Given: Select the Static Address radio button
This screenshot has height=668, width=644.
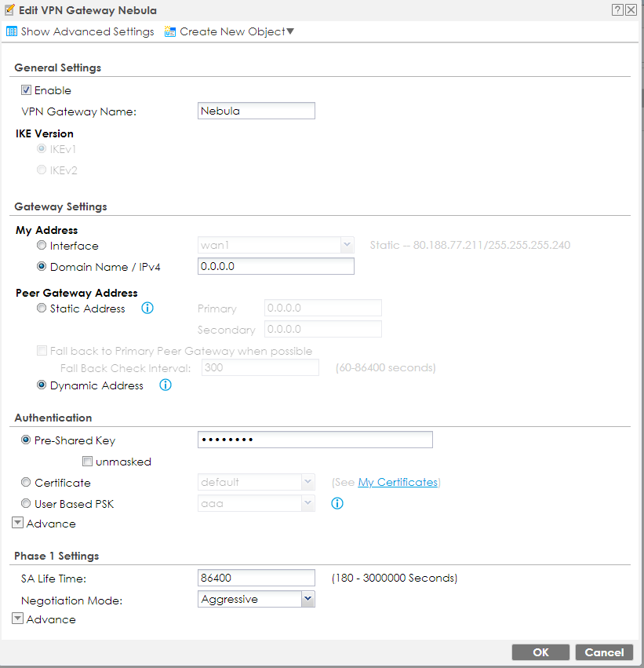Looking at the screenshot, I should coord(41,308).
